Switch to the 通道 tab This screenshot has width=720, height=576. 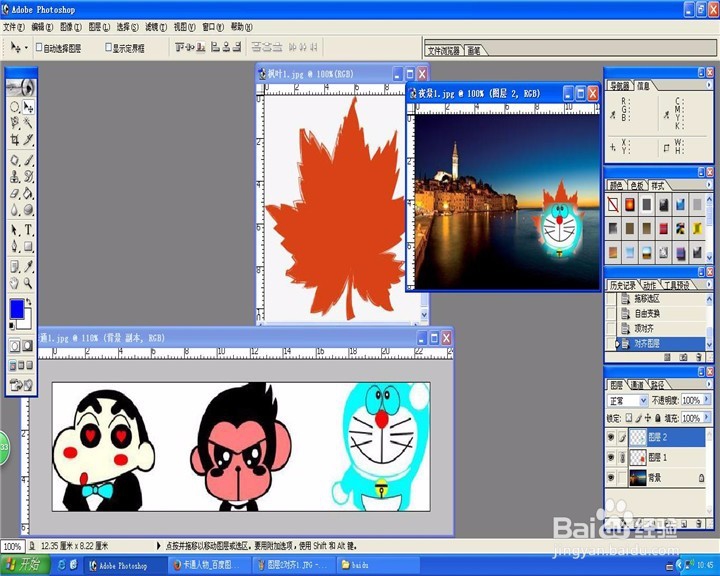[x=637, y=384]
